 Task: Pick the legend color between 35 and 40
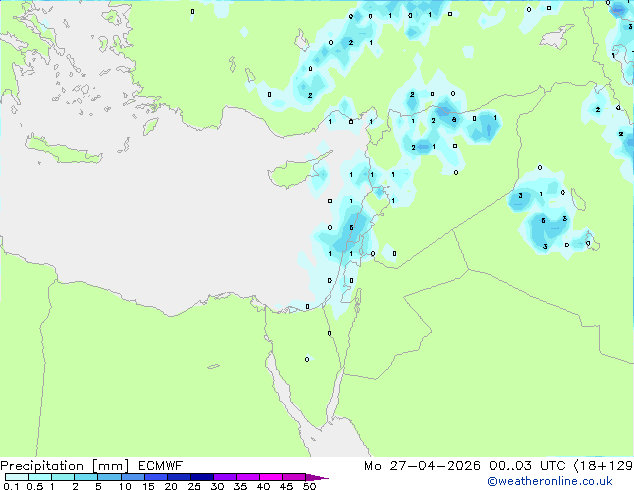pos(247,477)
